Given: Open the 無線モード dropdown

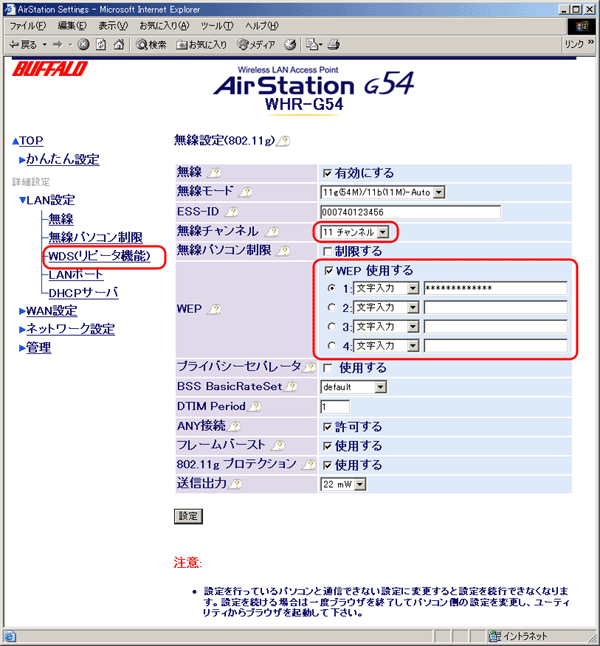Looking at the screenshot, I should 382,192.
